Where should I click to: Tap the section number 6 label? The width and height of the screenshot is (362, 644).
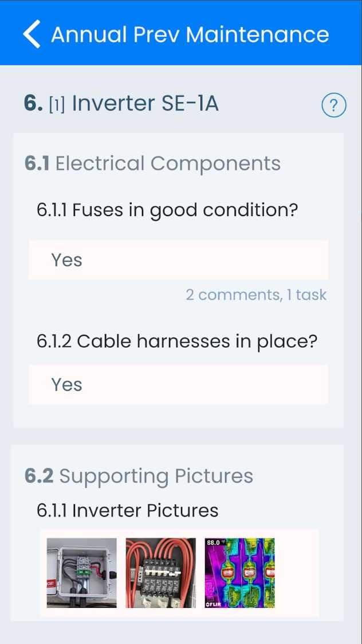[x=33, y=104]
